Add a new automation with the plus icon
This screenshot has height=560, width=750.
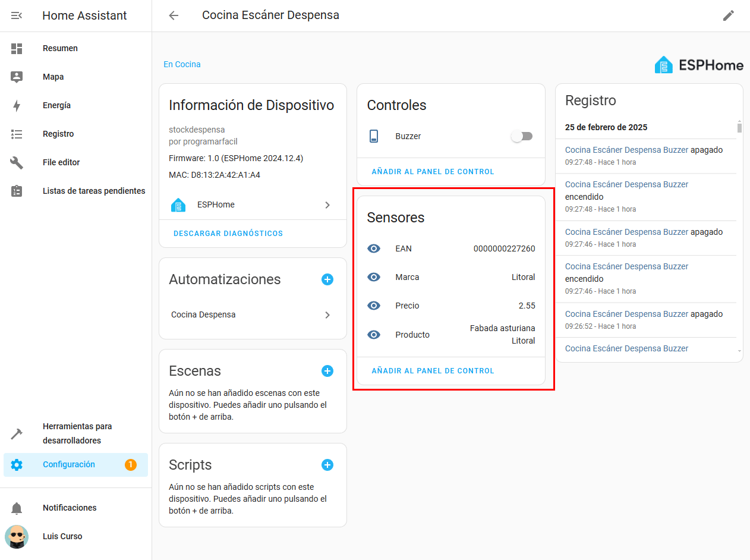point(327,279)
